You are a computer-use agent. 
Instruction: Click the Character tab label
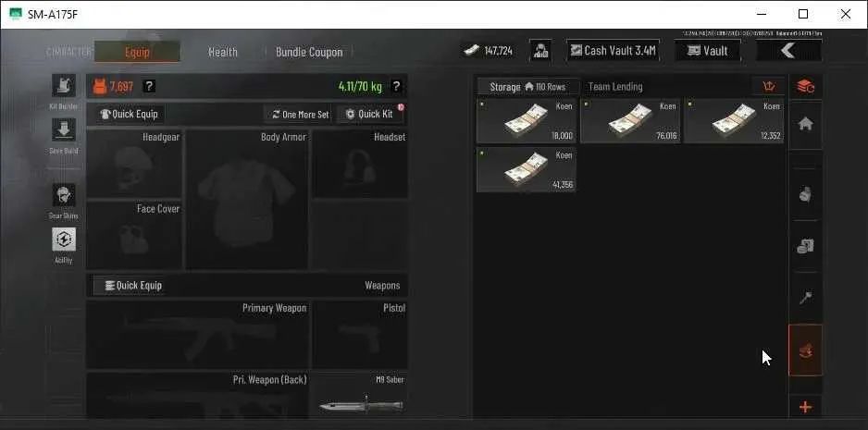coord(68,52)
